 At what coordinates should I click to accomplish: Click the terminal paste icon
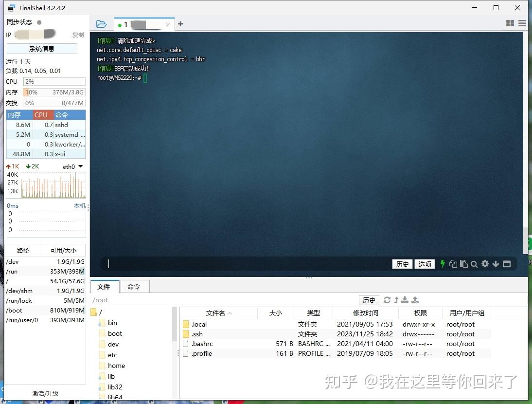coord(464,264)
